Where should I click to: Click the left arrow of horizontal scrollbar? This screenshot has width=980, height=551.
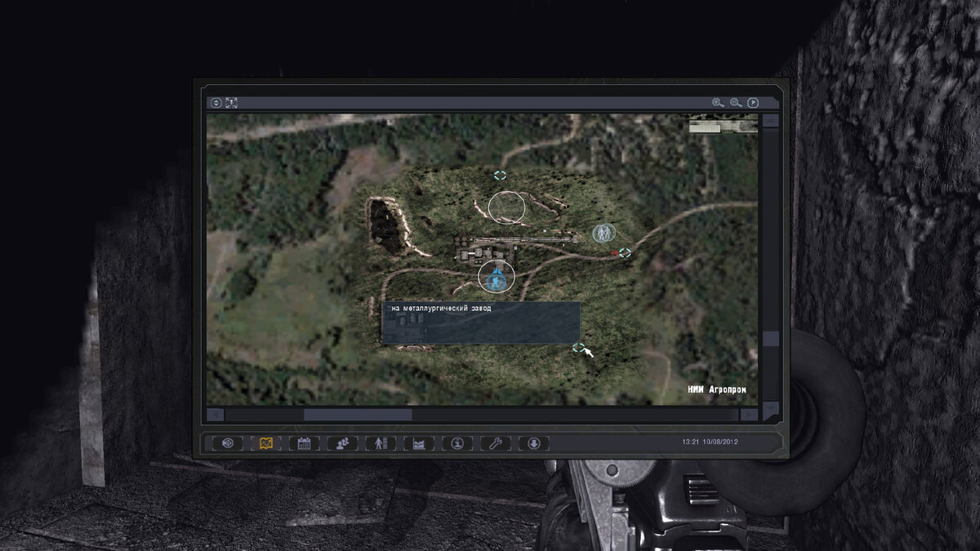coord(215,415)
